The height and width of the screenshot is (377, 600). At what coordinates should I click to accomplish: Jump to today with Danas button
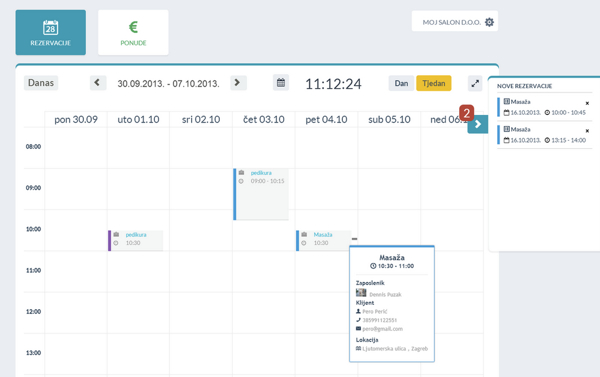[41, 83]
